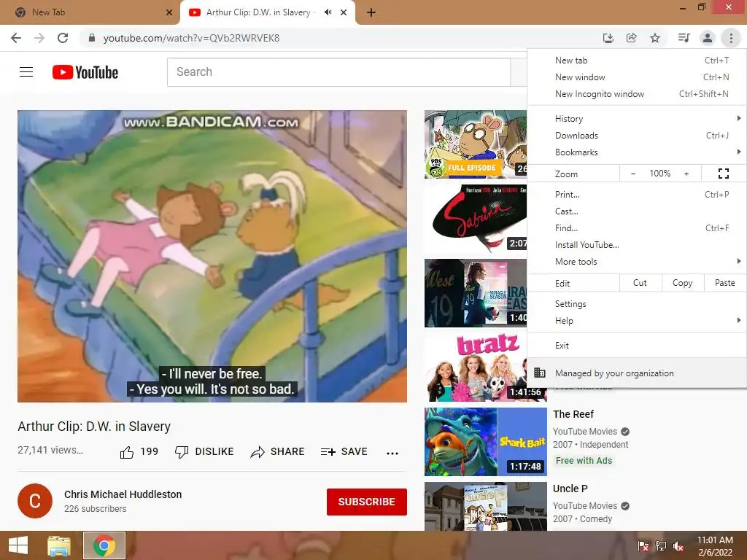This screenshot has width=747, height=560.
Task: Enter fullscreen from Zoom row icon
Action: point(723,174)
